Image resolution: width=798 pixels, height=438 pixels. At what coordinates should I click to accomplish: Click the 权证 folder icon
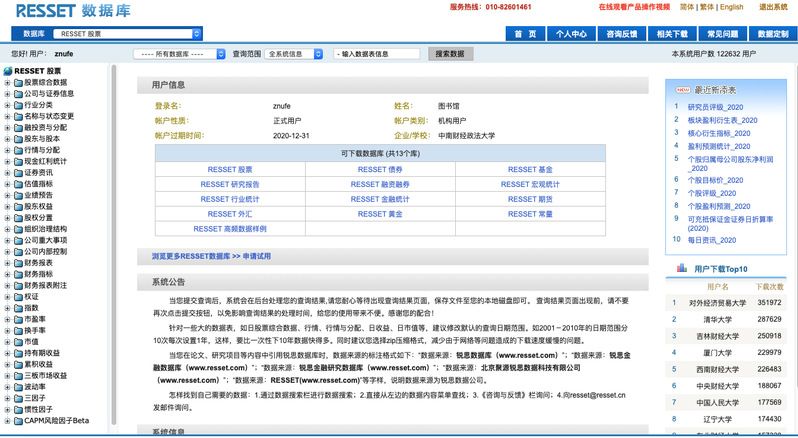pyautogui.click(x=18, y=297)
